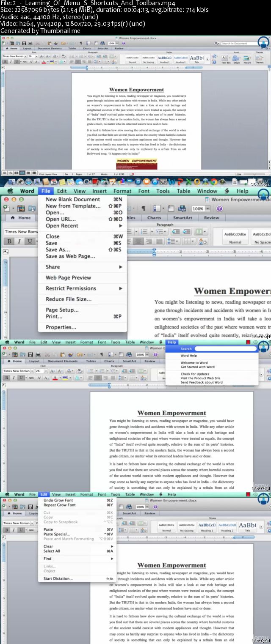Click justify alignment icon in File menu frame

(159, 241)
